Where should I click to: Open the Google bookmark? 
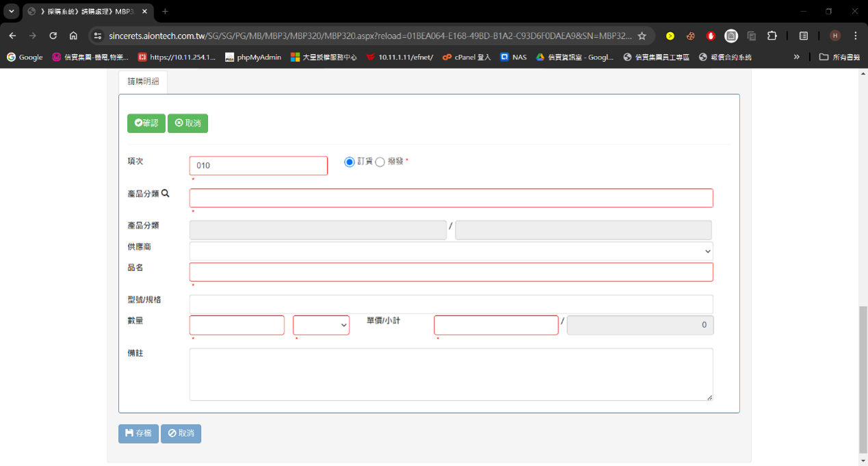[25, 57]
